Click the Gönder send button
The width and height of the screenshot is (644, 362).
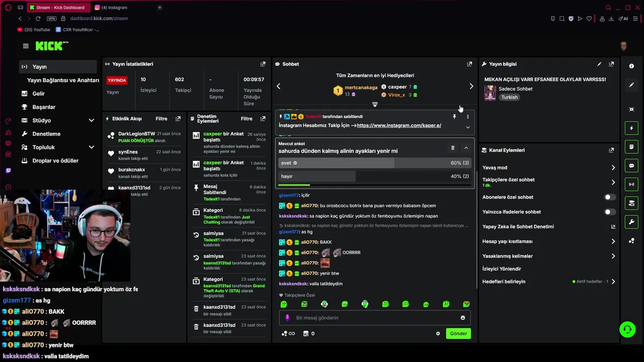coord(458,333)
